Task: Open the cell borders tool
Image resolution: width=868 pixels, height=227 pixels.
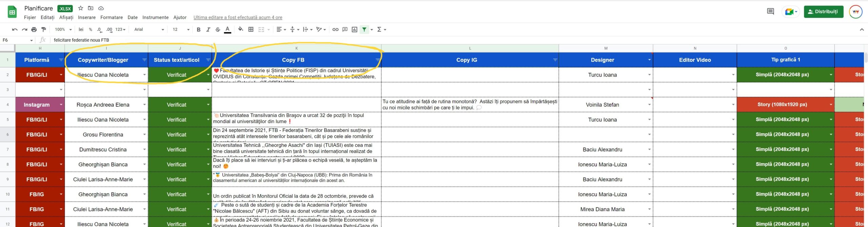Action: [x=251, y=30]
